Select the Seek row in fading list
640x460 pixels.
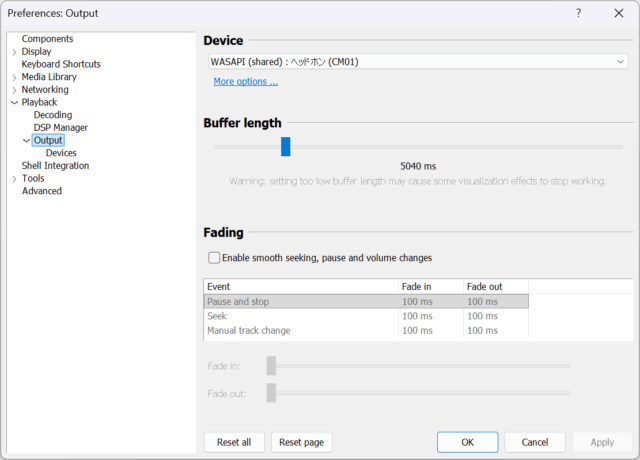[300, 316]
